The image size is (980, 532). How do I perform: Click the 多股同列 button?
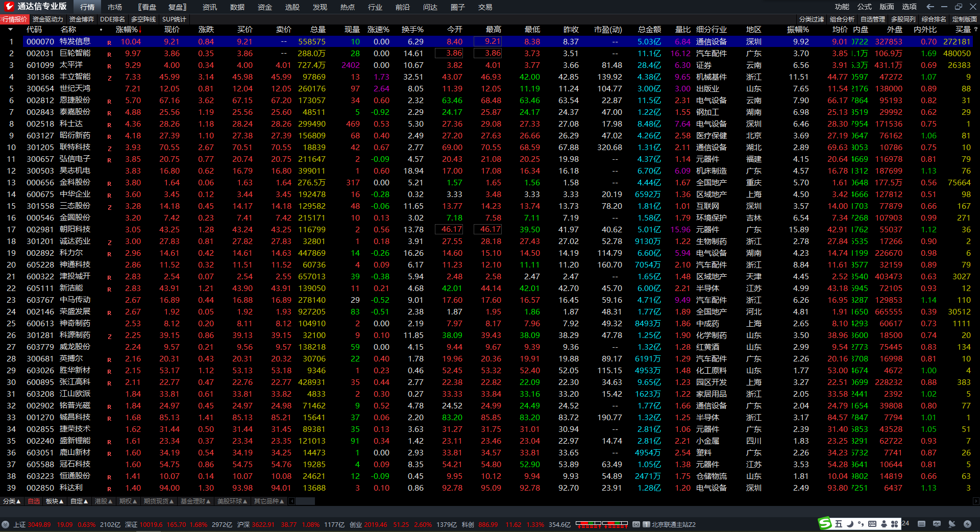[x=903, y=19]
